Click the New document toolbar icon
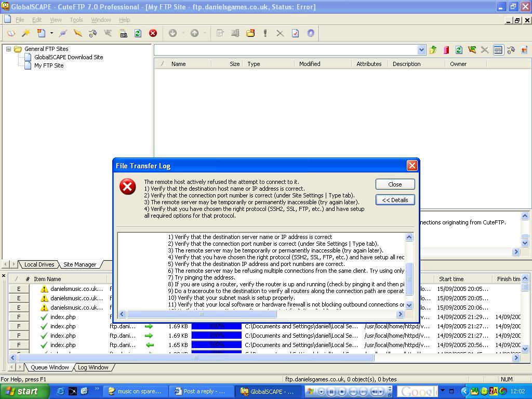Image resolution: width=532 pixels, height=399 pixels. pos(42,33)
